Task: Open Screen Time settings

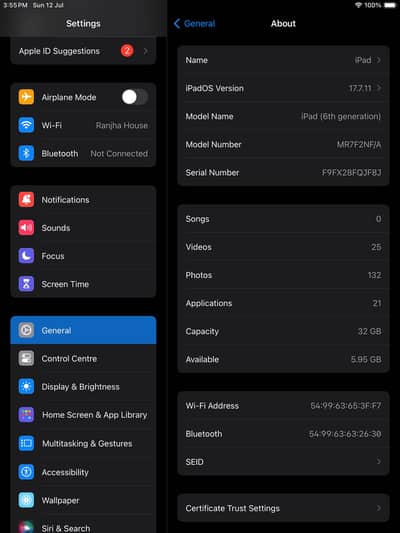Action: coord(83,284)
